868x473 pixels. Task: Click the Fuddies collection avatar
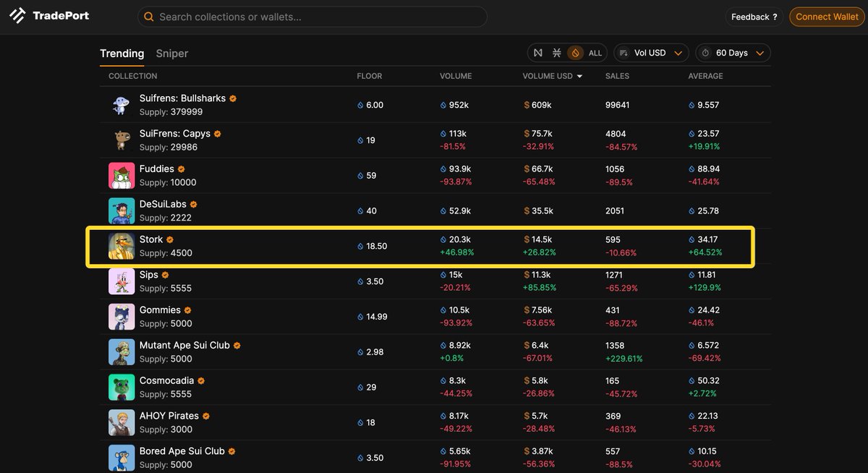(x=122, y=176)
